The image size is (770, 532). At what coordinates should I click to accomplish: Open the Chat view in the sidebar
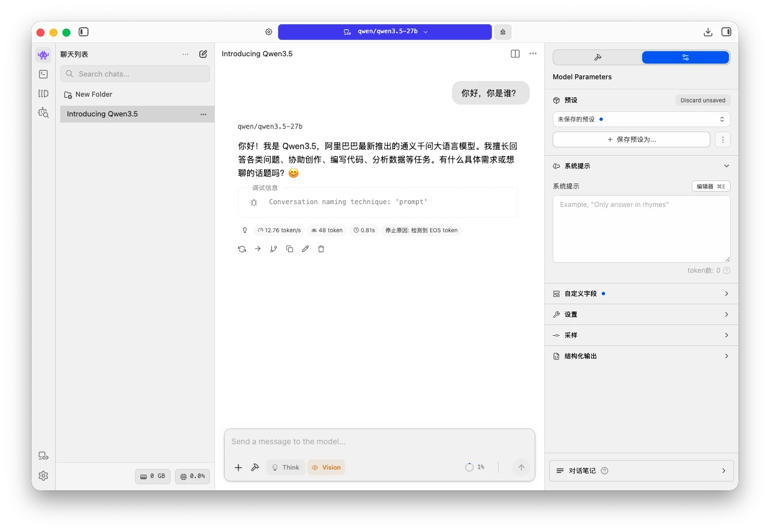pos(43,55)
